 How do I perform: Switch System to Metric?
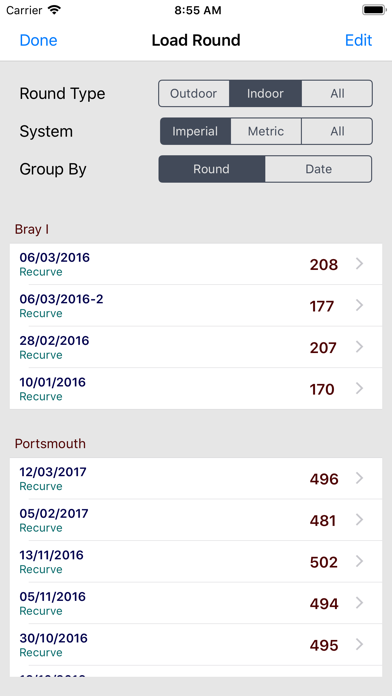click(266, 131)
